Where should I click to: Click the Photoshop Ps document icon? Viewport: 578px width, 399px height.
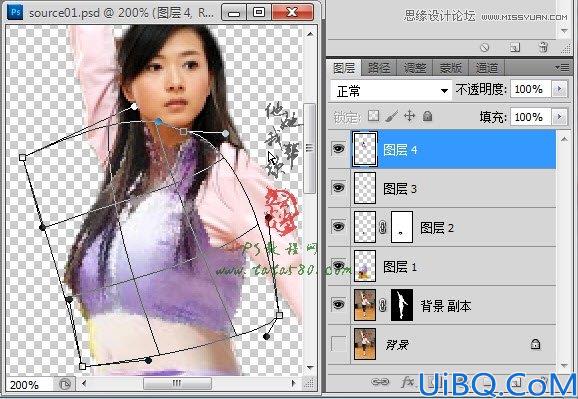[15, 12]
